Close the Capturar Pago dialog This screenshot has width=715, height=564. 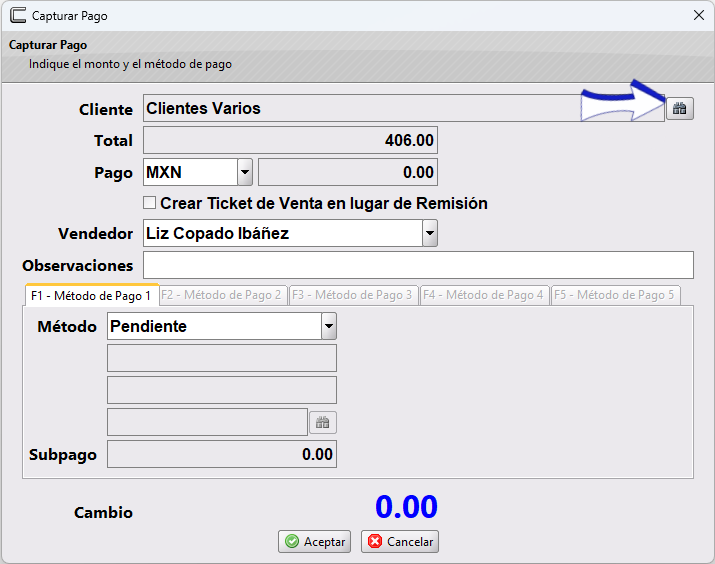(x=699, y=16)
